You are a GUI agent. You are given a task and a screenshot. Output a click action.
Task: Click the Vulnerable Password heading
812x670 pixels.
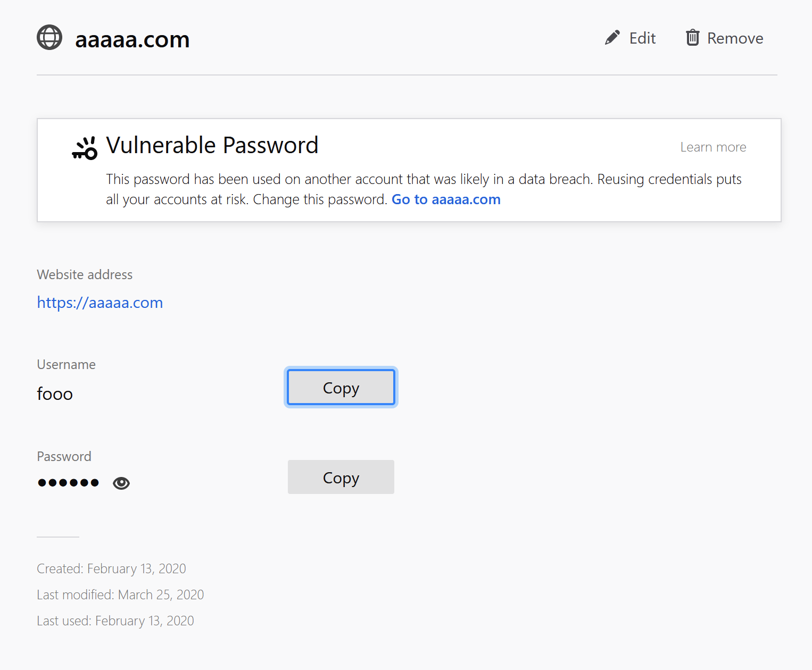212,145
